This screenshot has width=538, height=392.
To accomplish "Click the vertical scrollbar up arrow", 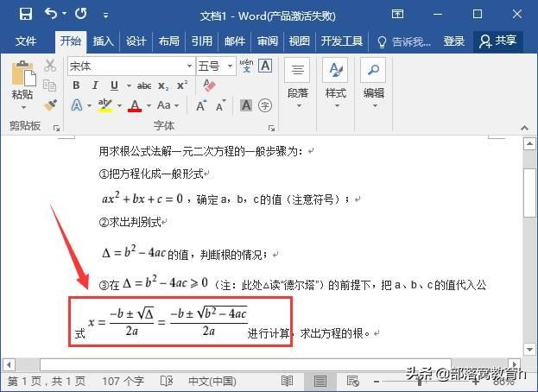I will (x=529, y=143).
